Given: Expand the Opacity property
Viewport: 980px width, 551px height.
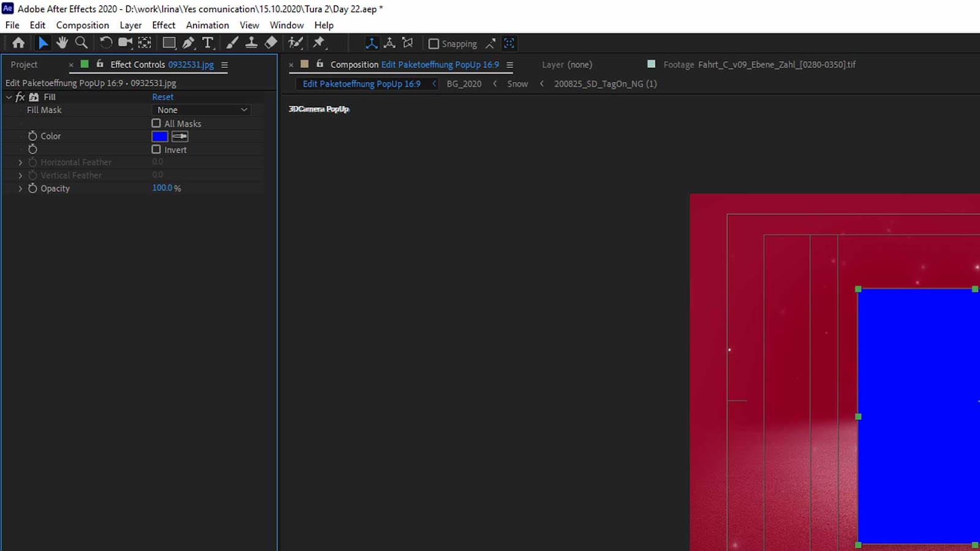Looking at the screenshot, I should pyautogui.click(x=20, y=189).
